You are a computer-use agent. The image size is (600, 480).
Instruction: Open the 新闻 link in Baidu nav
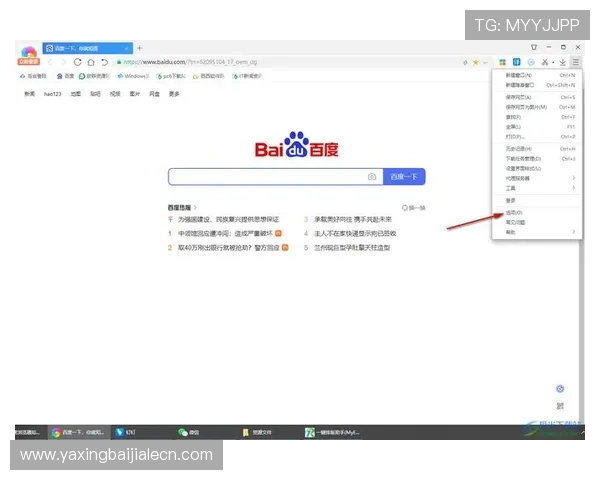coord(29,94)
